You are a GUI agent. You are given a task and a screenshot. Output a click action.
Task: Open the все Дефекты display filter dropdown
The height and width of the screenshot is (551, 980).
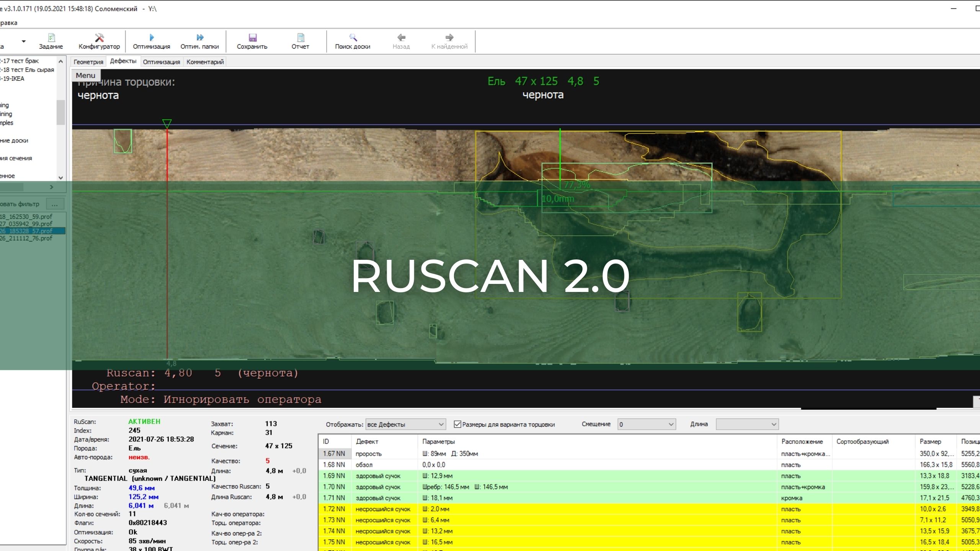440,424
